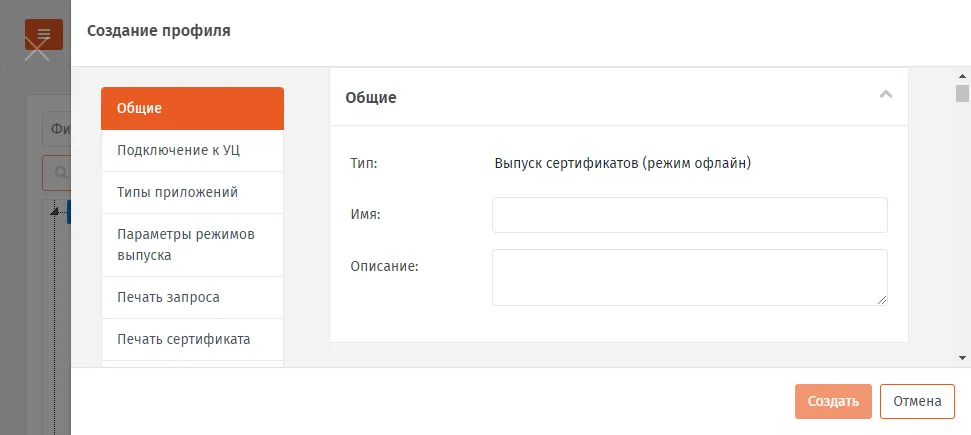Image resolution: width=971 pixels, height=435 pixels.
Task: Go to Печать запроса tab
Action: [192, 297]
